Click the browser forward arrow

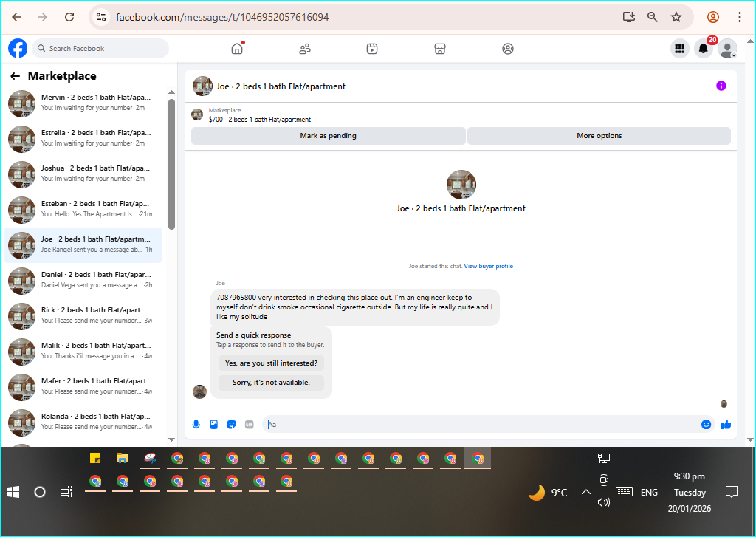pos(43,17)
